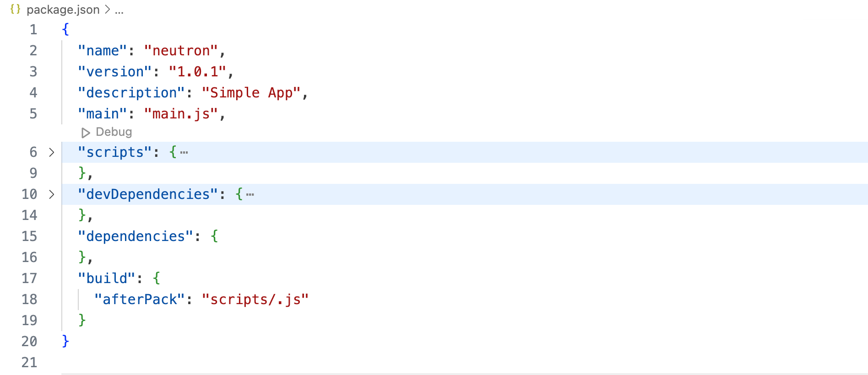Run the Debug CodeLens link
The width and height of the screenshot is (868, 375).
point(114,132)
